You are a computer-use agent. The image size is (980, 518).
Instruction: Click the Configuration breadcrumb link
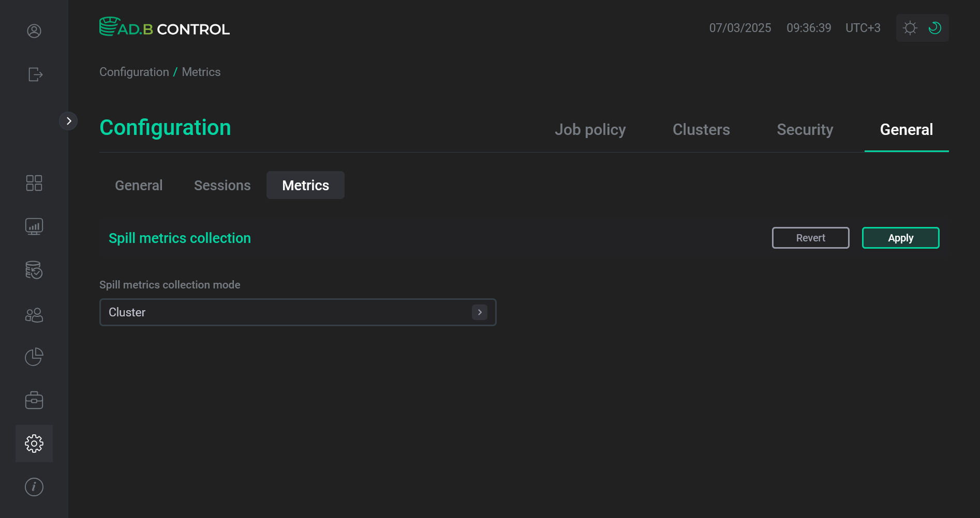click(x=134, y=72)
